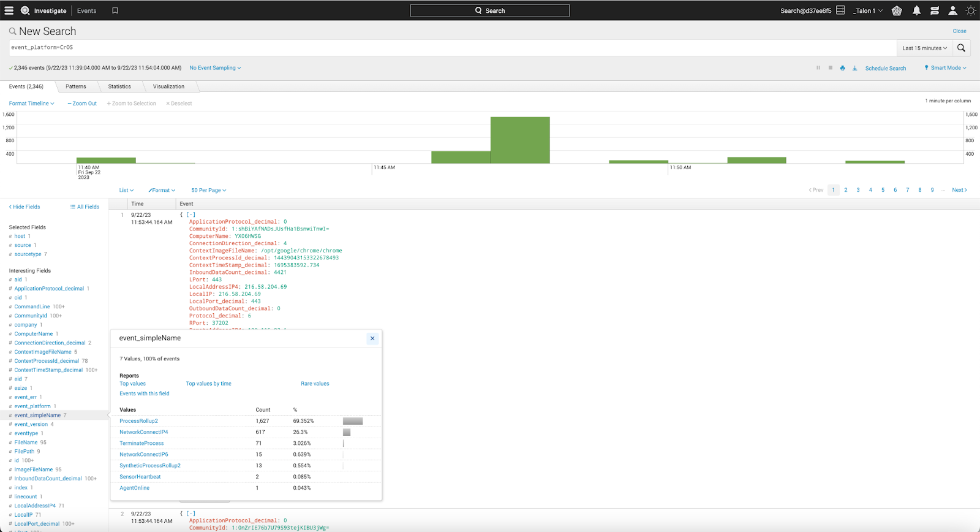Open the hamburger navigation menu
This screenshot has width=980, height=532.
tap(9, 10)
